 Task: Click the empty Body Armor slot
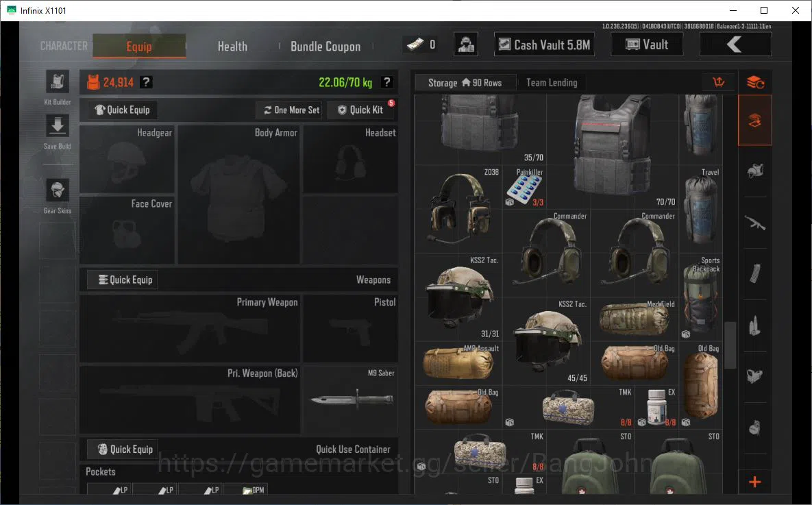[x=238, y=195]
